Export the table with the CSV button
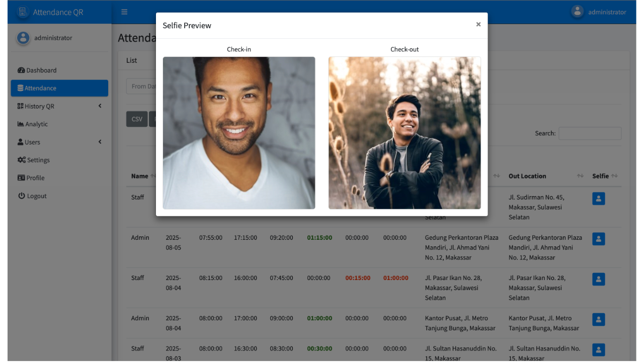 click(137, 119)
